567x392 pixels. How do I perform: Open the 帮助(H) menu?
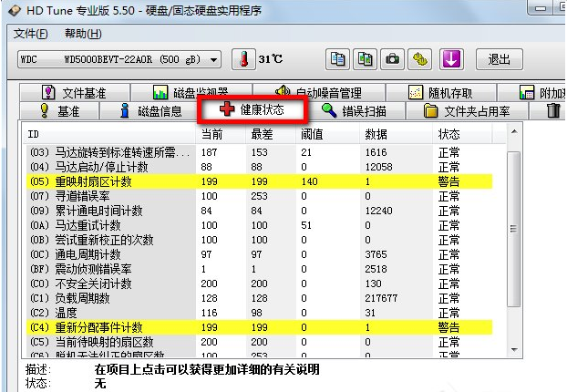pos(83,34)
